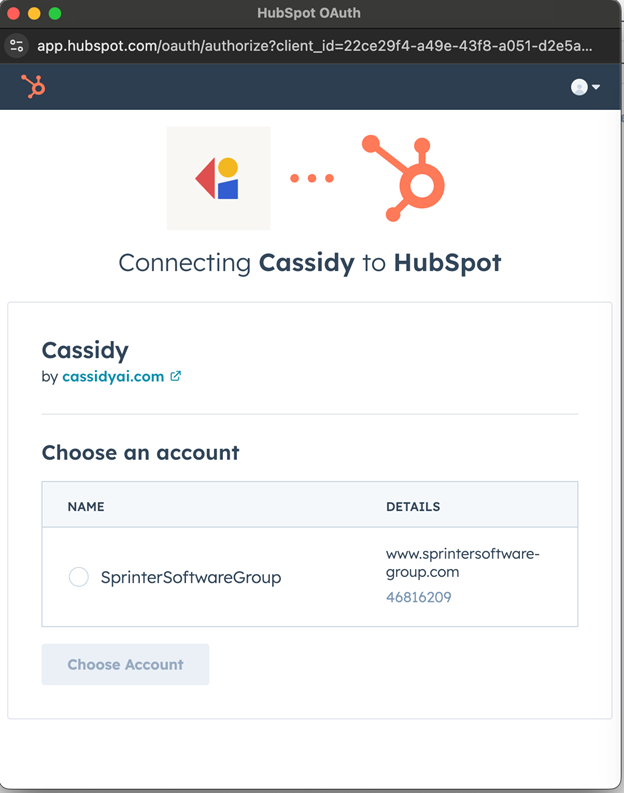624x793 pixels.
Task: Click the www.sprintersoftware-group.com domain text
Action: [x=462, y=563]
